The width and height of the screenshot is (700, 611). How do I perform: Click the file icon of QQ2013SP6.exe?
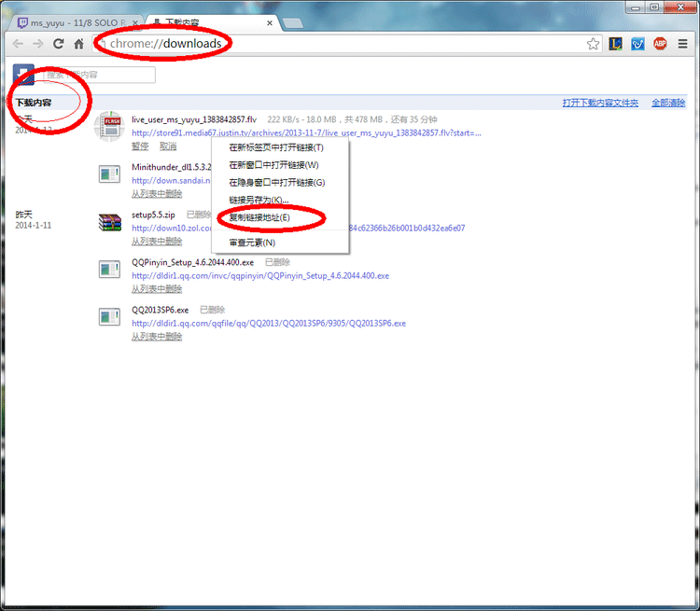tap(109, 317)
